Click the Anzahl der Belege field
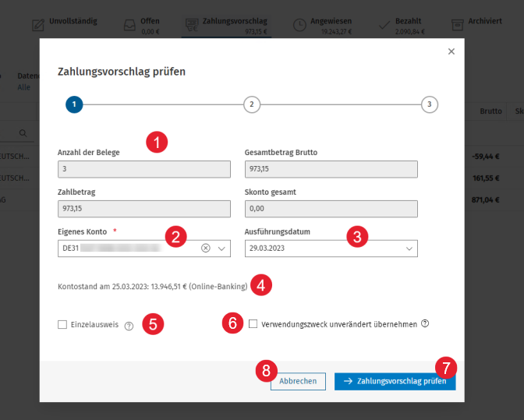The image size is (524, 420). coord(144,169)
